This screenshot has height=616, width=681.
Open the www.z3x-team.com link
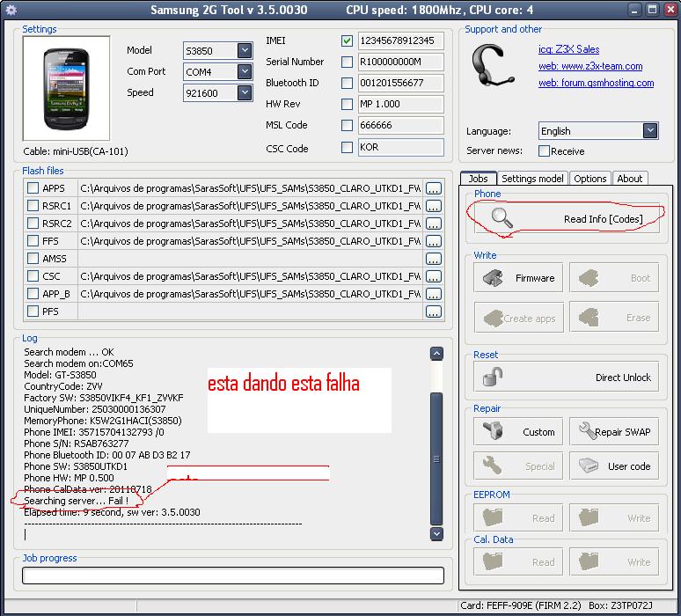point(590,66)
